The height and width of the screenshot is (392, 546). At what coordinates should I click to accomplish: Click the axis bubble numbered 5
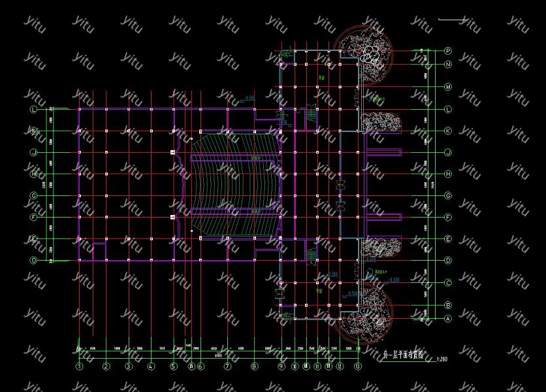[174, 367]
